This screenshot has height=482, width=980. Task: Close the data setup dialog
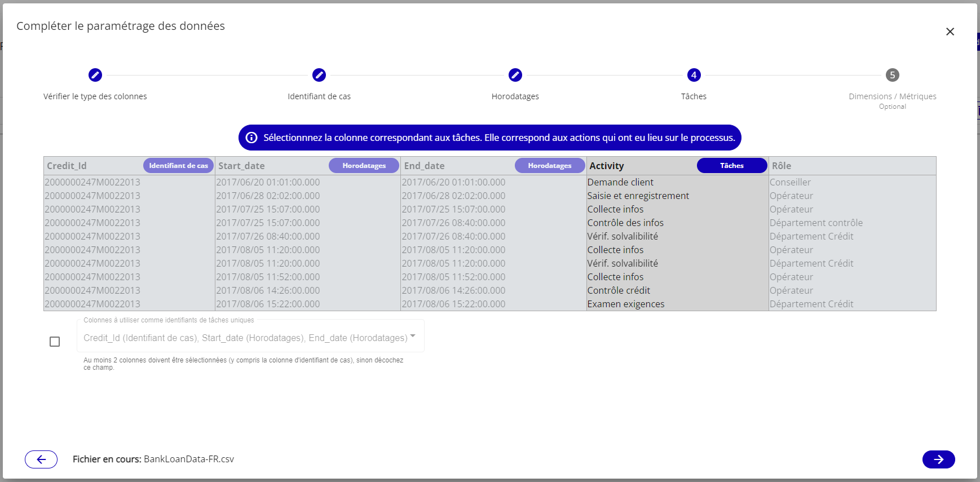(x=950, y=32)
